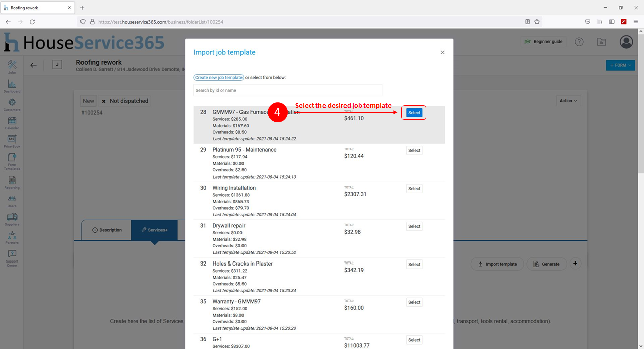644x349 pixels.
Task: Open Form Templates in sidebar
Action: tap(12, 162)
